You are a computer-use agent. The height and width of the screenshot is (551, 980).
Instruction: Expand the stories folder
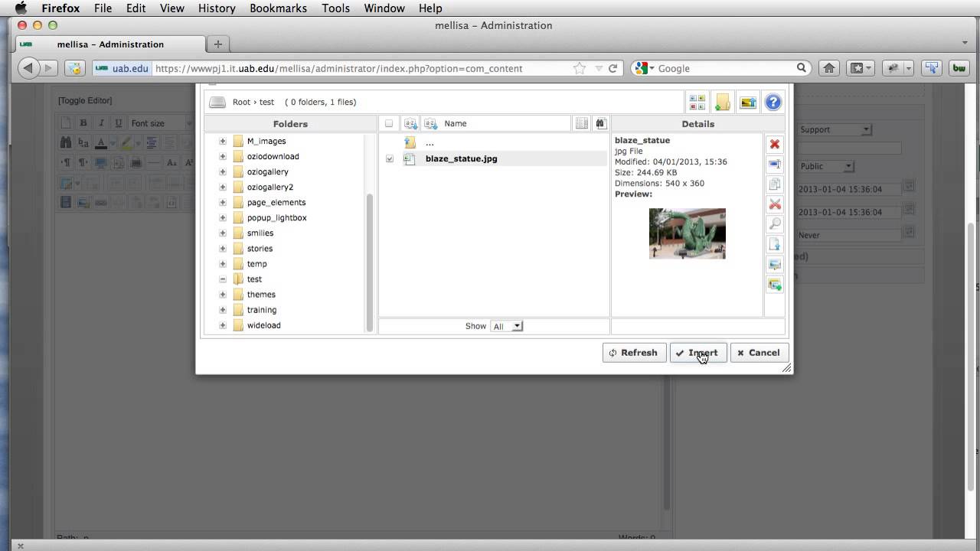[223, 248]
